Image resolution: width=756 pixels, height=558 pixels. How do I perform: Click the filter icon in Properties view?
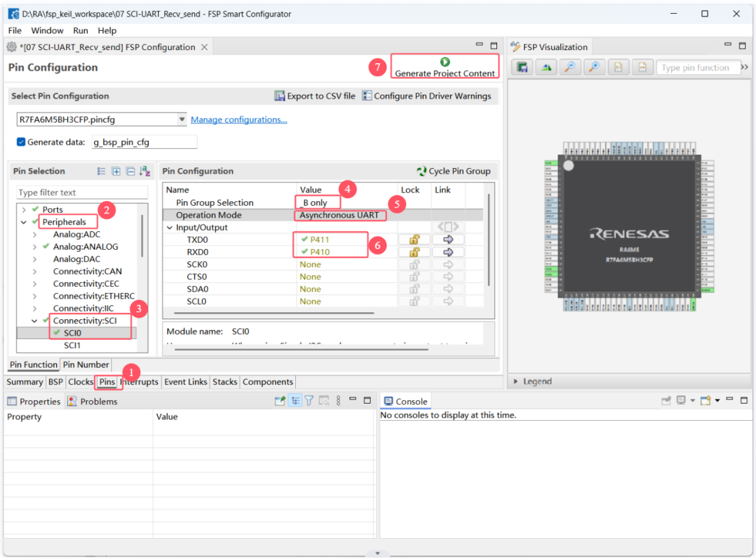tap(309, 400)
